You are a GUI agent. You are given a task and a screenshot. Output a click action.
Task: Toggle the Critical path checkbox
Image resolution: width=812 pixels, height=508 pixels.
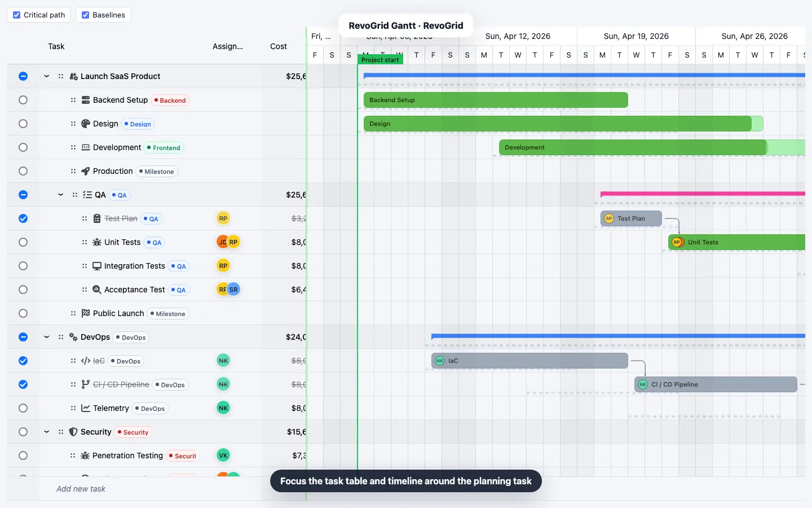pyautogui.click(x=17, y=15)
